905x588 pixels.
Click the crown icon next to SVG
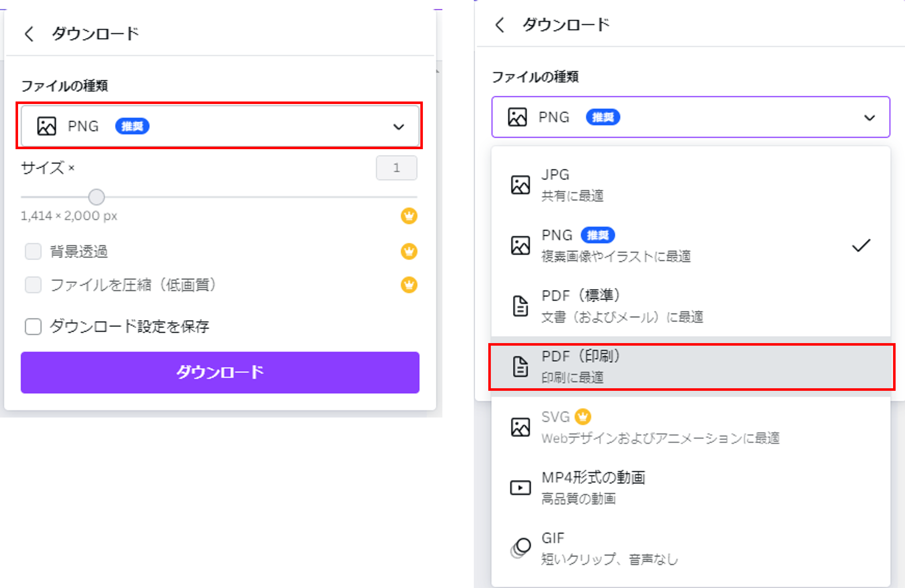coord(583,416)
